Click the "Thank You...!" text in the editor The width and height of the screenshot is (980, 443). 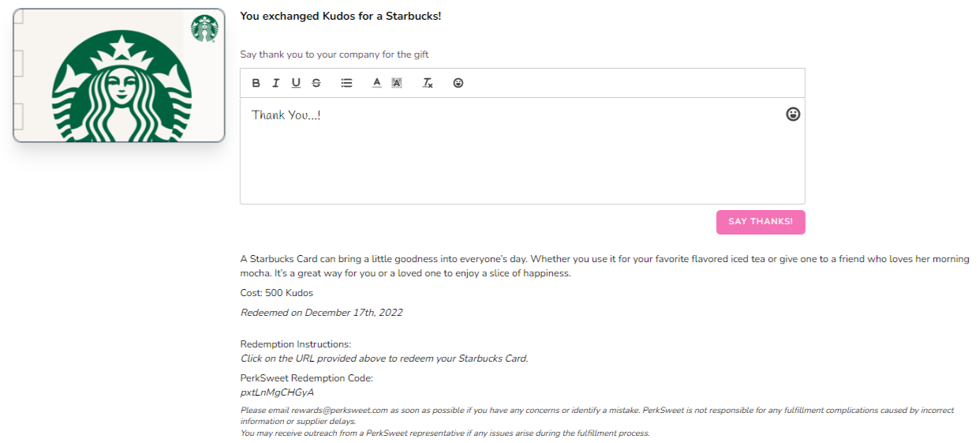click(x=286, y=115)
